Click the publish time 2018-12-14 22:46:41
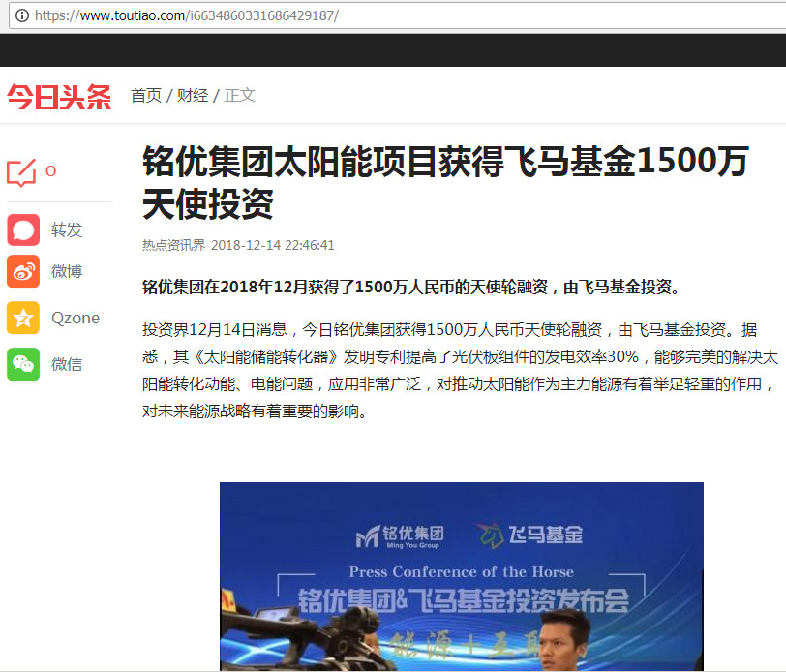Screen dimensions: 786x672 (273, 245)
